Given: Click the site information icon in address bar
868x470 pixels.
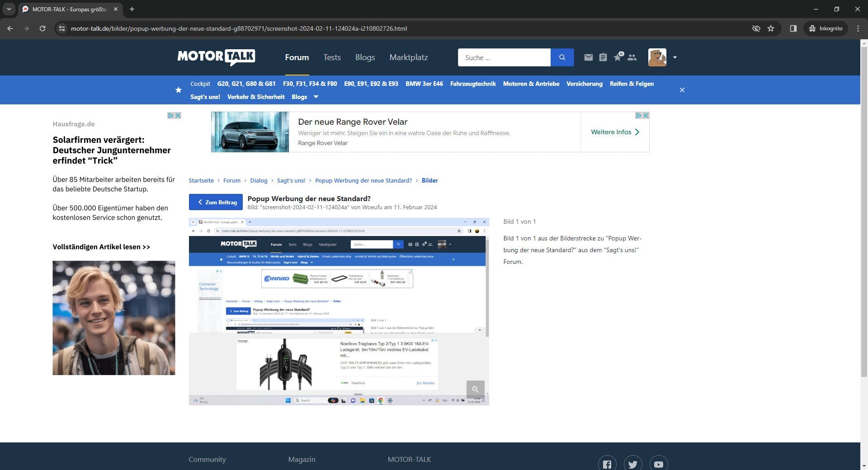Looking at the screenshot, I should pyautogui.click(x=62, y=28).
